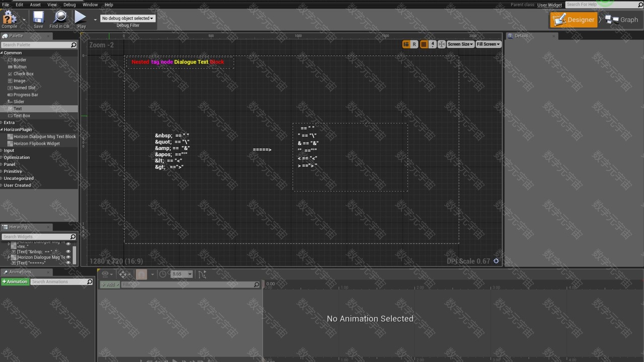Select Border widget in Palette
The width and height of the screenshot is (644, 362).
(20, 60)
